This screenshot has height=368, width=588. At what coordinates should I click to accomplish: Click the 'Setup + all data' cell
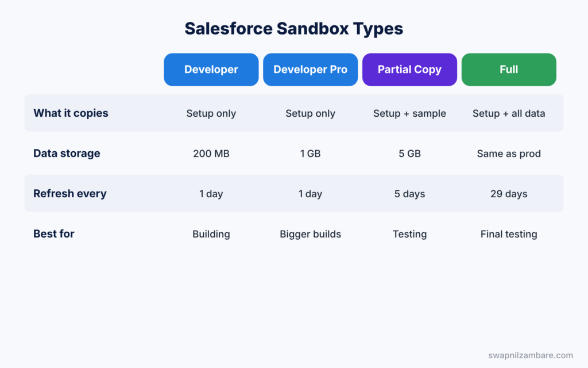pos(509,113)
